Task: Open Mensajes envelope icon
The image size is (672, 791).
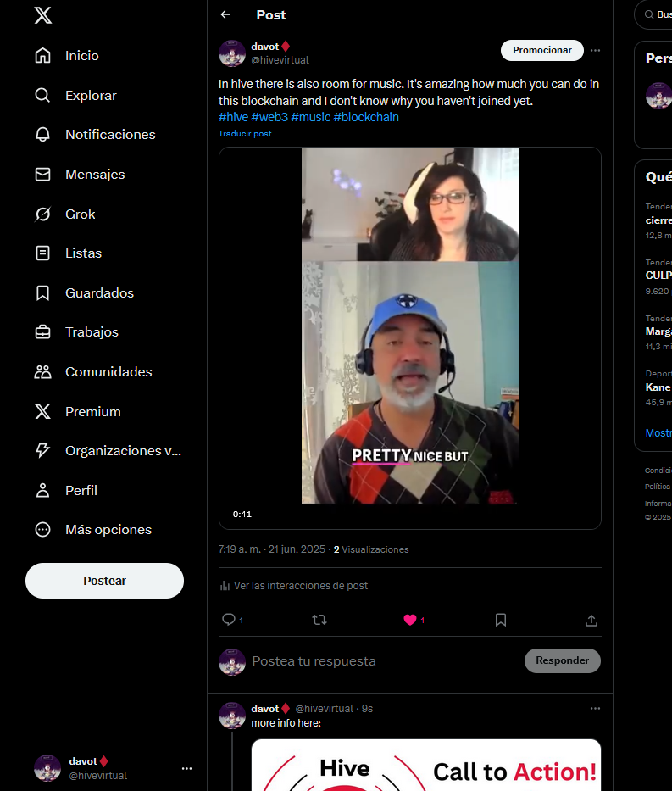Action: tap(43, 174)
